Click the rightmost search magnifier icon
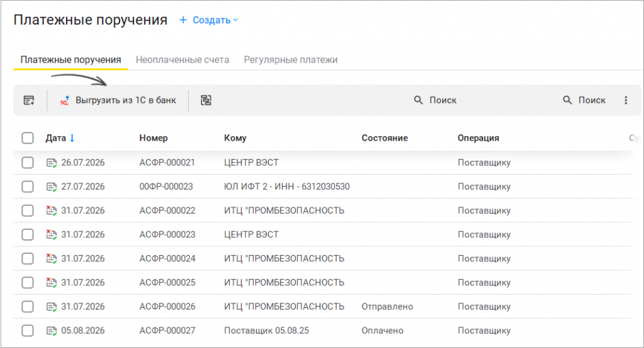This screenshot has width=644, height=348. 567,100
